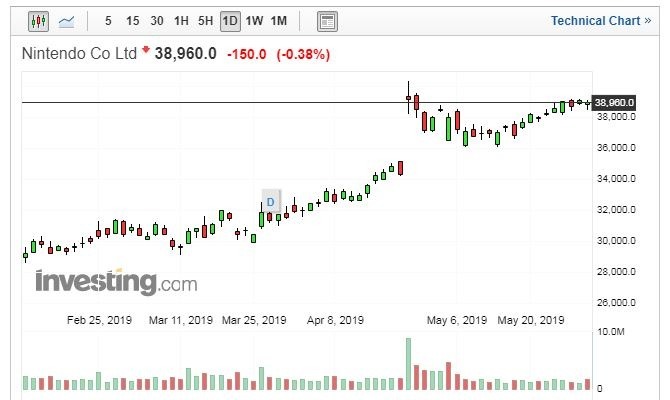The width and height of the screenshot is (670, 400).
Task: Click the 38,960.0 price axis tag
Action: click(614, 103)
